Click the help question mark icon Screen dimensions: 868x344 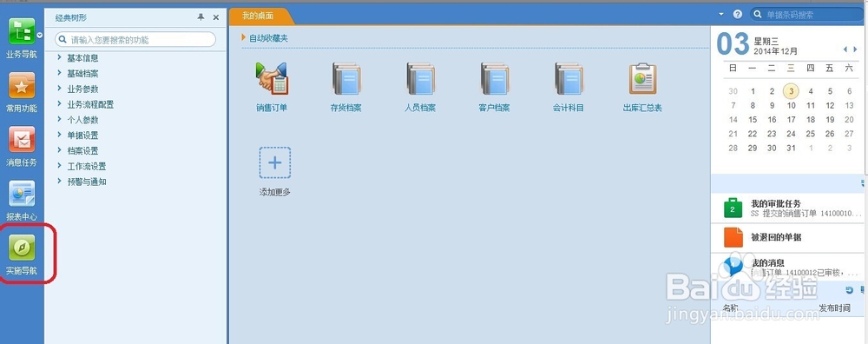coord(737,15)
